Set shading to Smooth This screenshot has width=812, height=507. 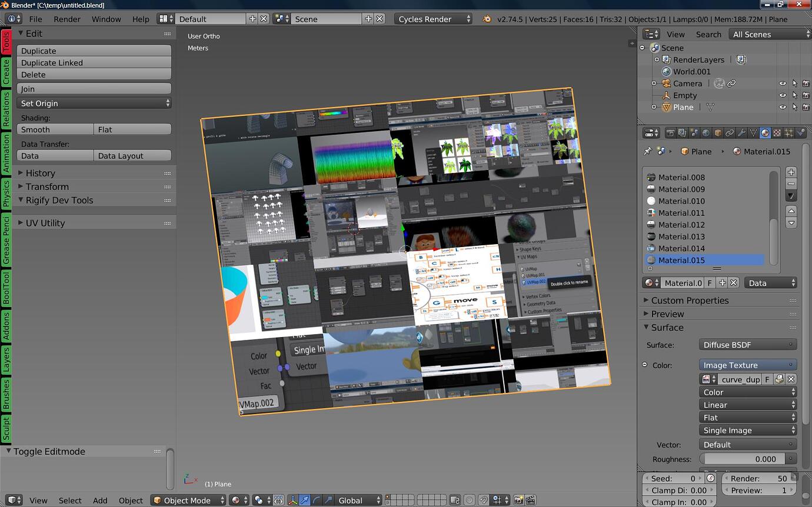click(55, 129)
